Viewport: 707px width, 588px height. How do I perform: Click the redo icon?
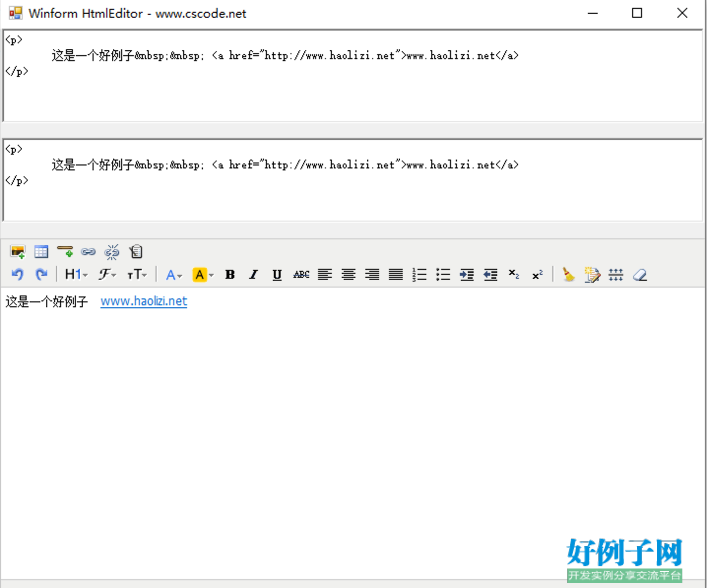[x=41, y=274]
